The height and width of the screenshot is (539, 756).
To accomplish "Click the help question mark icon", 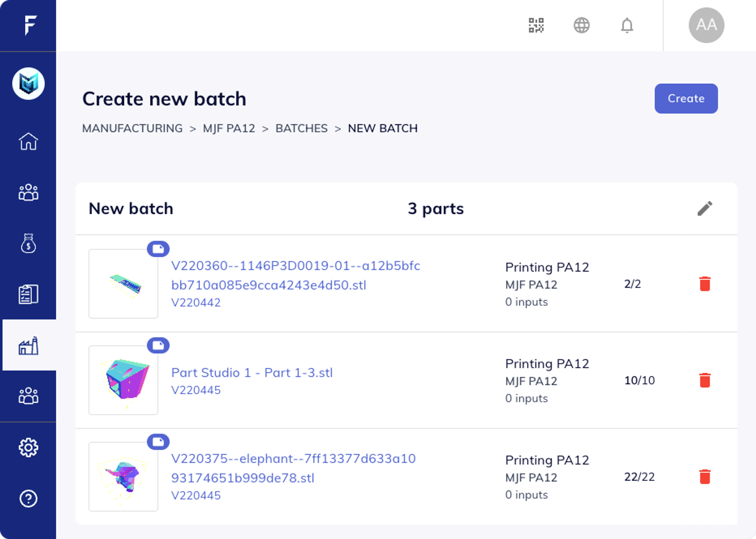I will [x=28, y=498].
